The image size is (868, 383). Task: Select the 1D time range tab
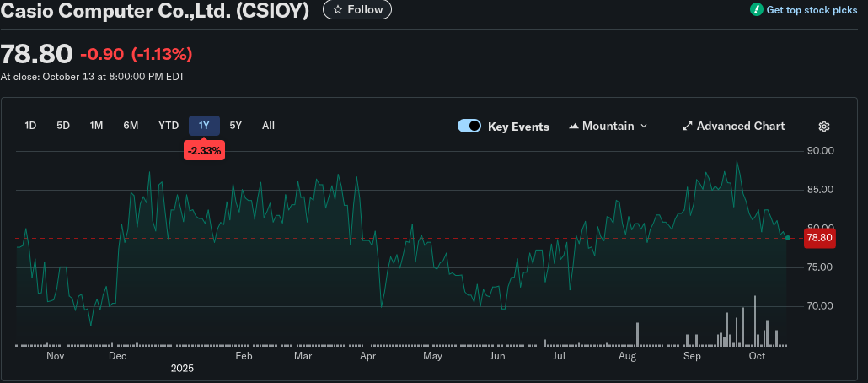[30, 126]
